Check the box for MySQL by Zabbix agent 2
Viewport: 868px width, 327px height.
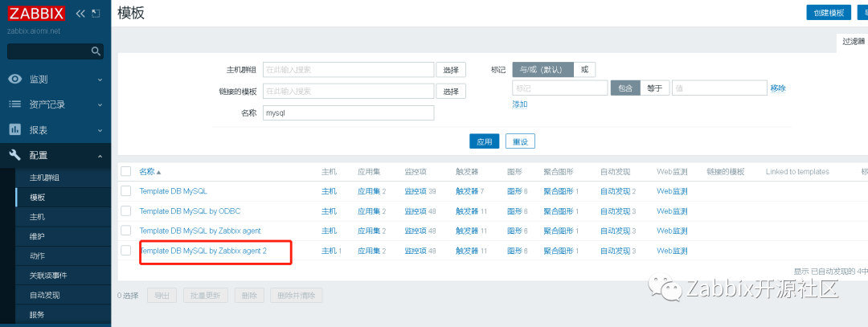point(125,250)
